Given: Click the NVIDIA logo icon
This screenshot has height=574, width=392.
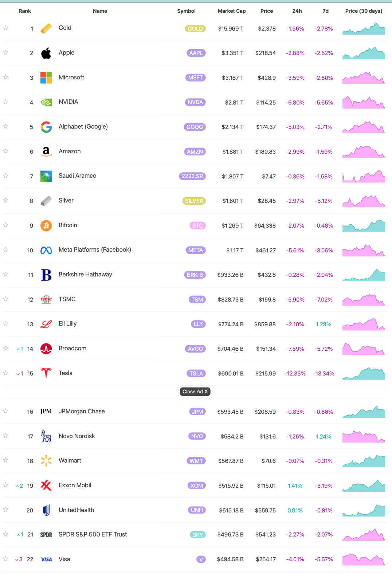Looking at the screenshot, I should tap(46, 102).
